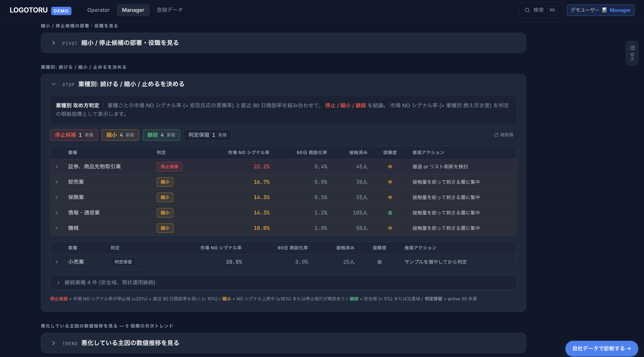Click the 停止候補 badge in 証券 row
The width and height of the screenshot is (644, 357).
(x=169, y=166)
